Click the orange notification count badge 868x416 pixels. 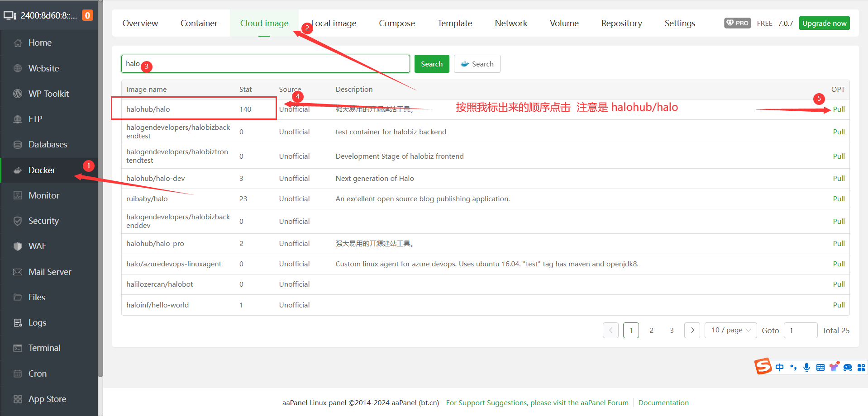coord(87,15)
